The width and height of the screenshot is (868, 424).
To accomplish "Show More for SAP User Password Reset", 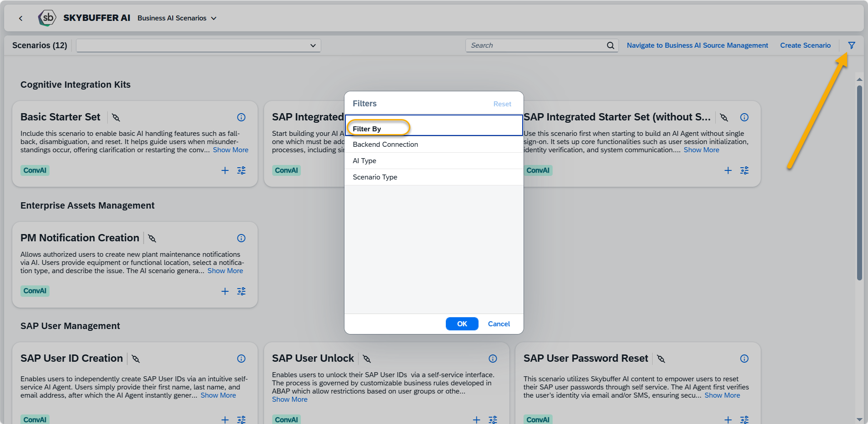I will [x=722, y=395].
